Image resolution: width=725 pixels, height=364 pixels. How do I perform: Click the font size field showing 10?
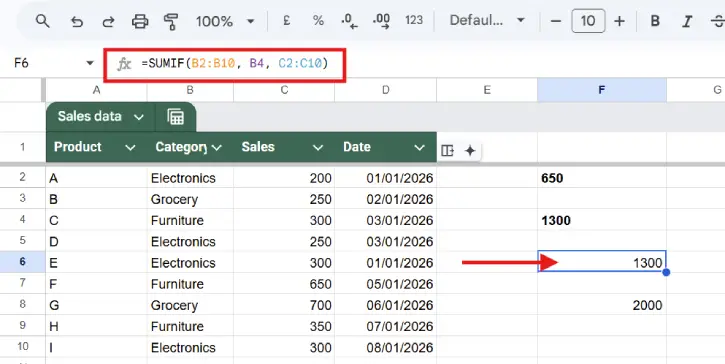[588, 21]
